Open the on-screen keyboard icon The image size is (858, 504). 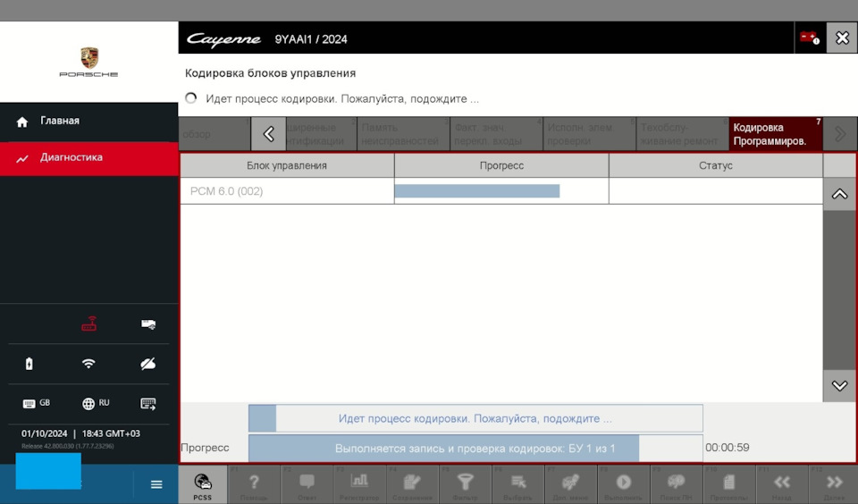click(x=147, y=404)
